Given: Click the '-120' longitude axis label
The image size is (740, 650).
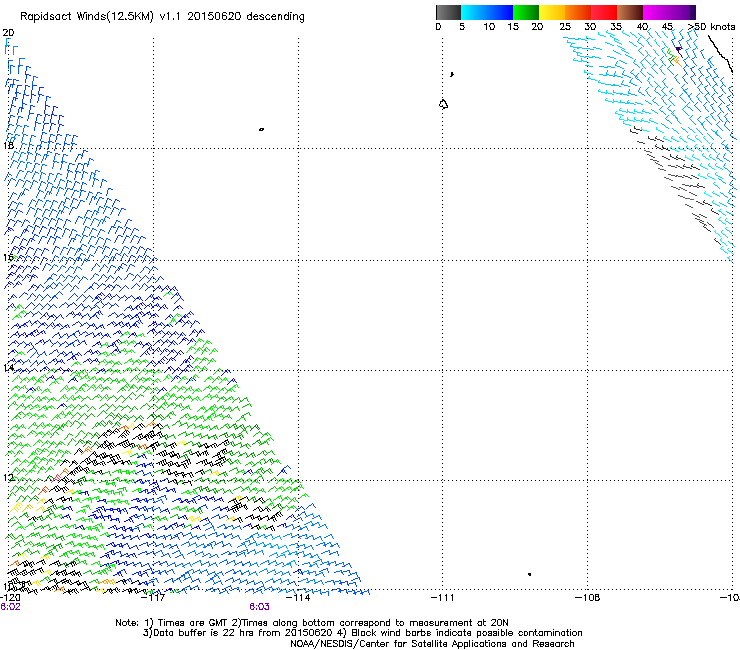Looking at the screenshot, I should tap(10, 598).
